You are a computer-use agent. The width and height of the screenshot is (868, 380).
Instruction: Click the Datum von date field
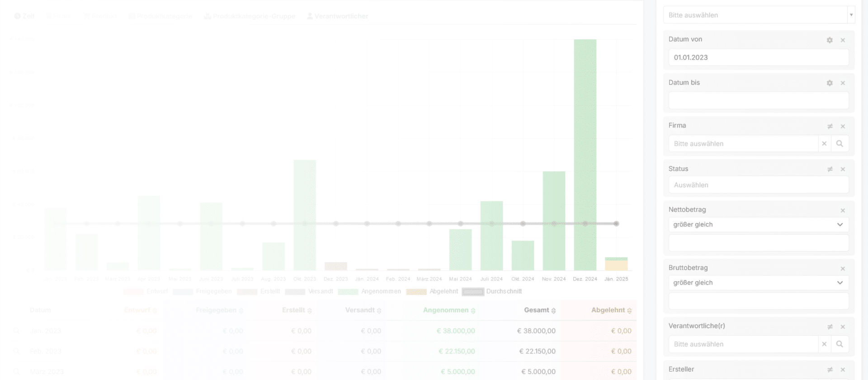[x=758, y=57]
